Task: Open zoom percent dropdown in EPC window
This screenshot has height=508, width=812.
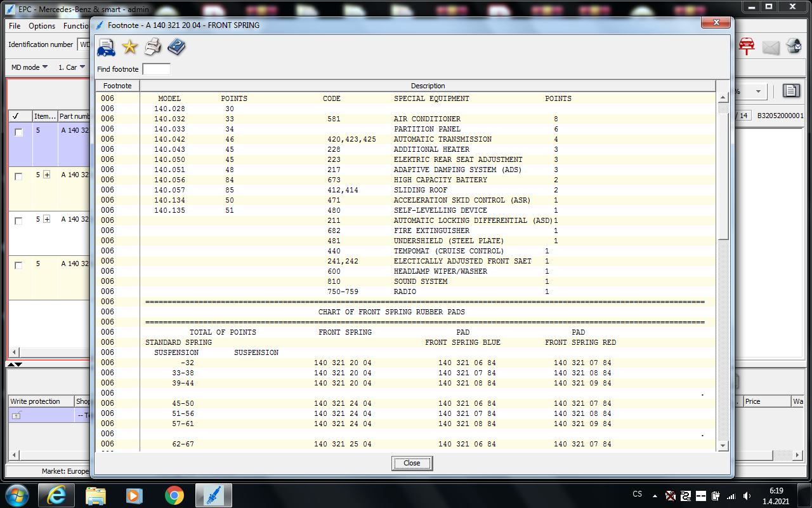Action: tap(757, 91)
